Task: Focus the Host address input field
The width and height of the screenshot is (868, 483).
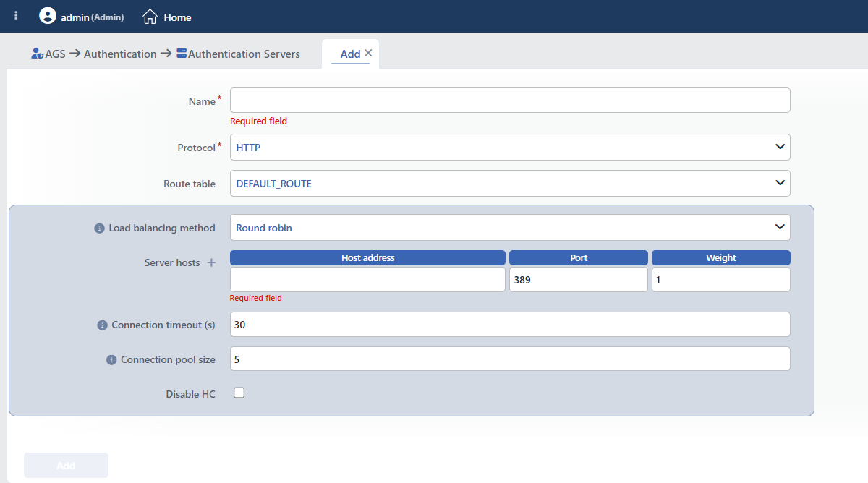Action: (367, 280)
